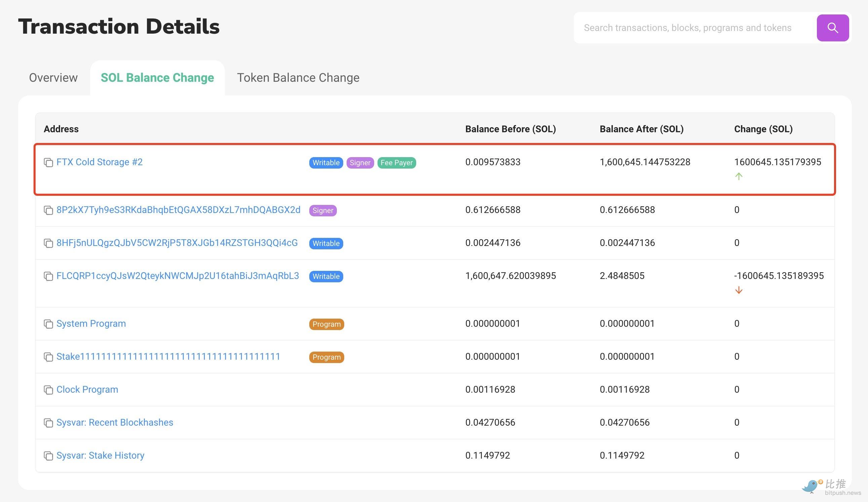Select the SOL Balance Change tab
This screenshot has width=868, height=502.
(x=157, y=78)
